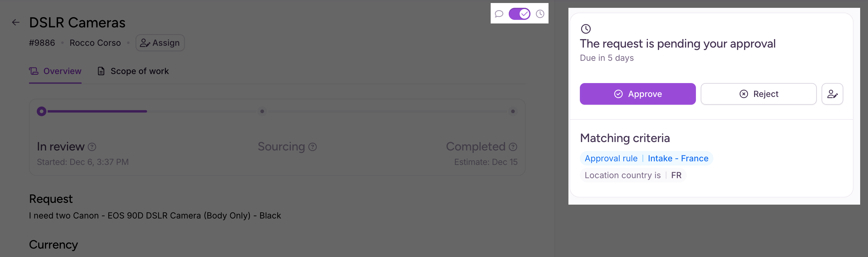868x257 pixels.
Task: Select the Sourcing stage dot on progress bar
Action: 262,111
